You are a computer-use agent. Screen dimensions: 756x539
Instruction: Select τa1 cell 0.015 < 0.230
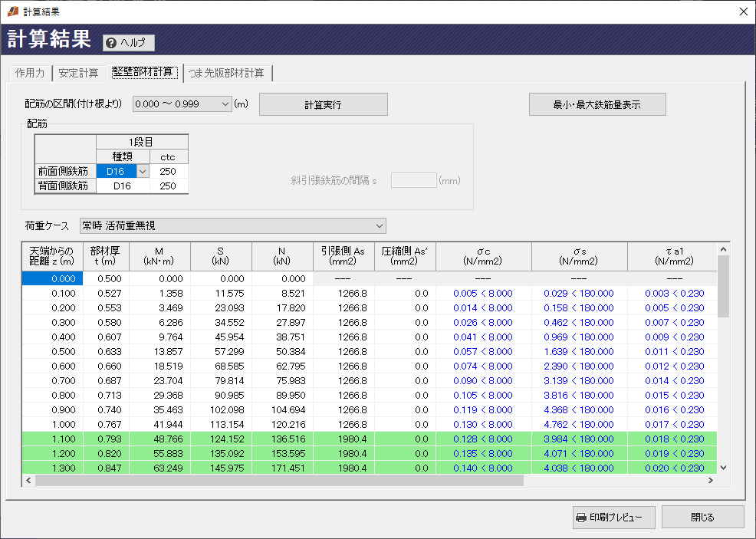672,396
